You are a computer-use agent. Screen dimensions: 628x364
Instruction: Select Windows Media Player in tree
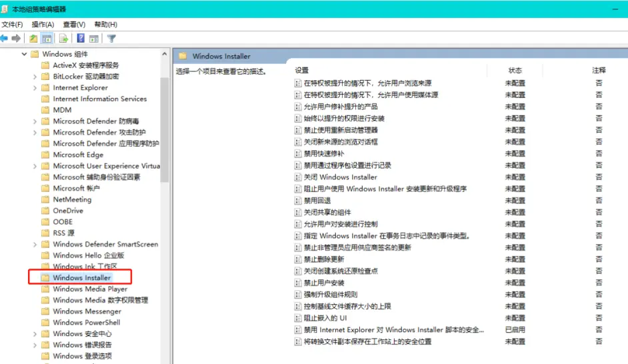90,289
